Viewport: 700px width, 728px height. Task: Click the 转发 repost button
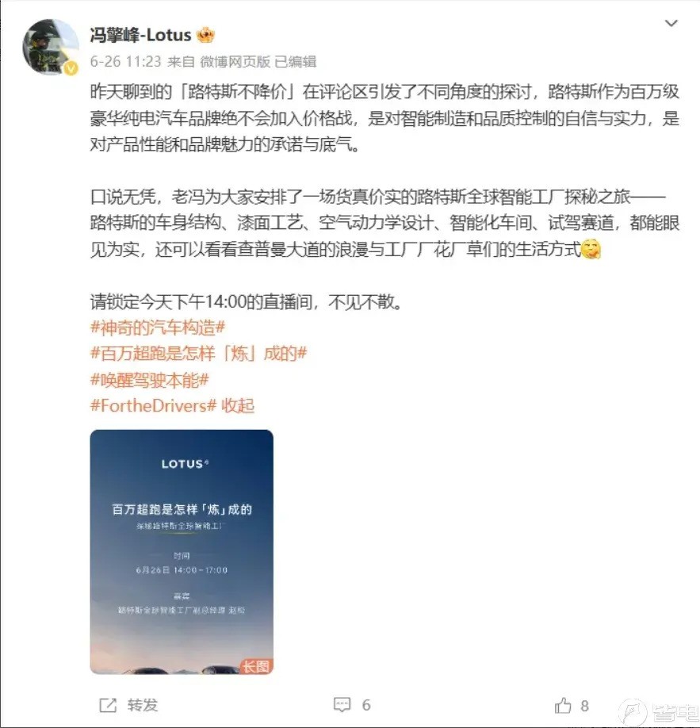(143, 705)
